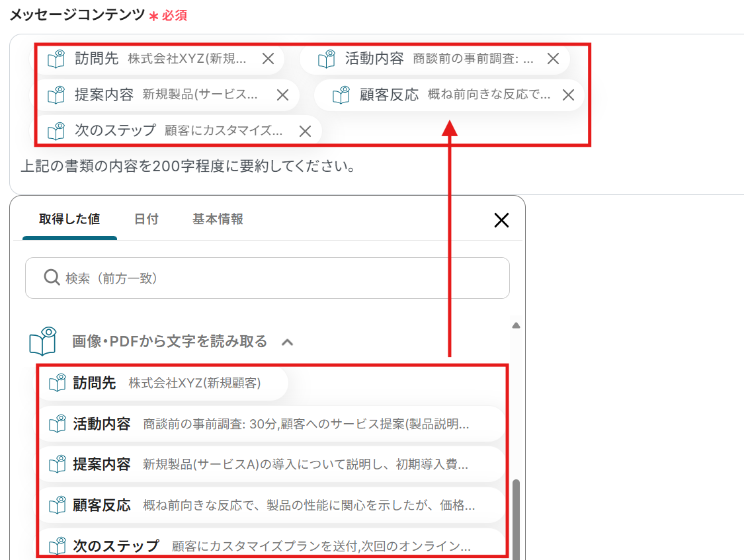Remove the 顧客反応 chip from message content
Image resolution: width=744 pixels, height=560 pixels.
coord(568,95)
